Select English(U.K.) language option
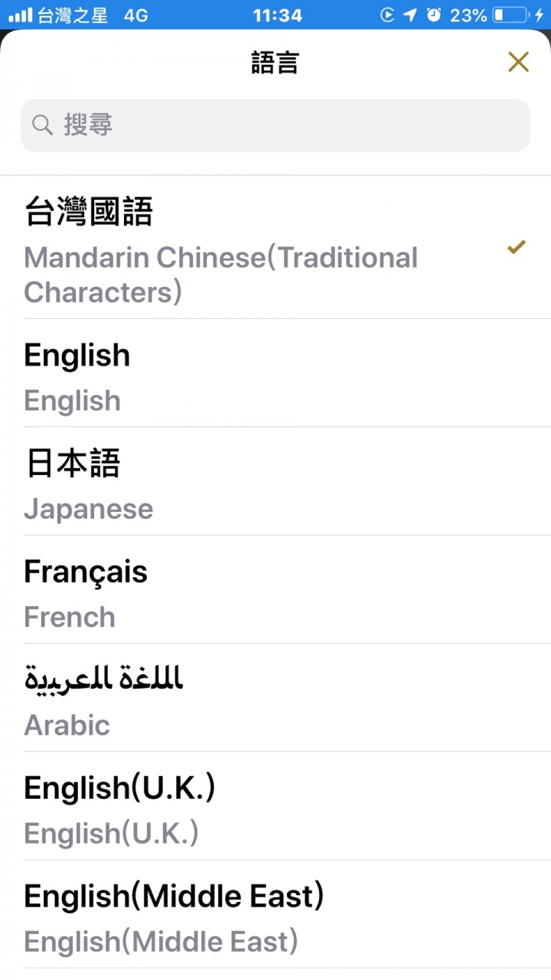This screenshot has height=980, width=551. point(275,806)
